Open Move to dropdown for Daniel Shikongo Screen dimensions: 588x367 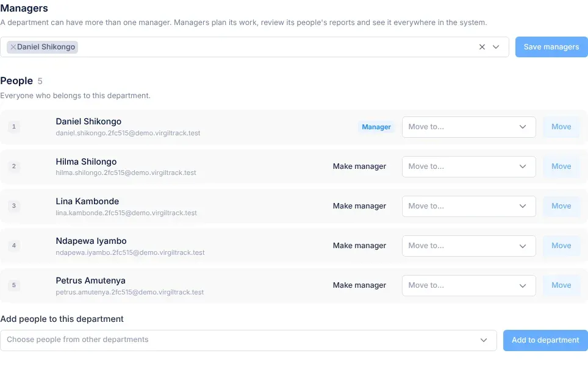tap(468, 127)
